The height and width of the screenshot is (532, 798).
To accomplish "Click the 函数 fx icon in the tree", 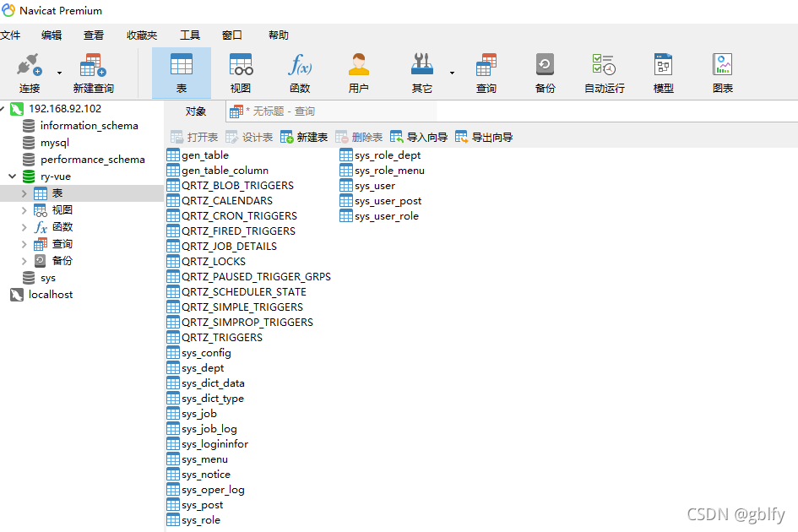I will [41, 227].
